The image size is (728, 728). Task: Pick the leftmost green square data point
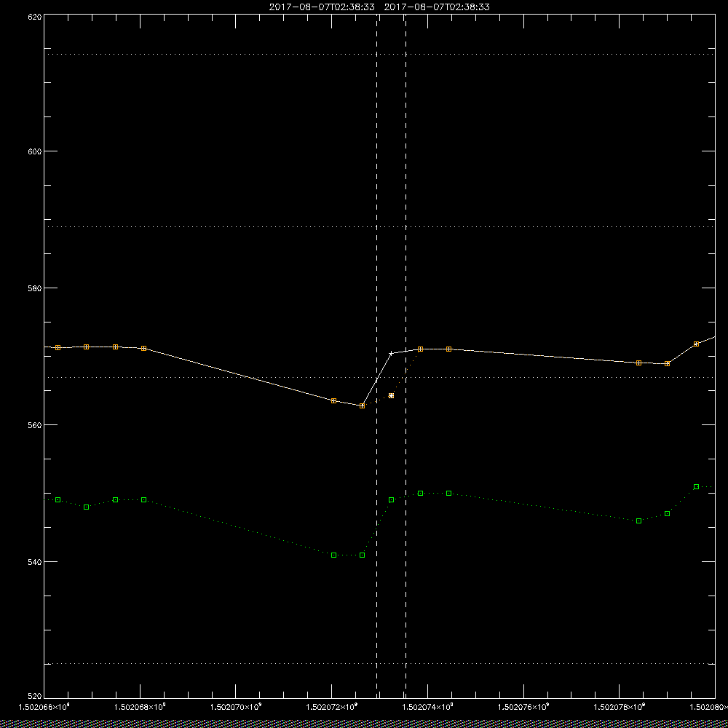coord(58,499)
